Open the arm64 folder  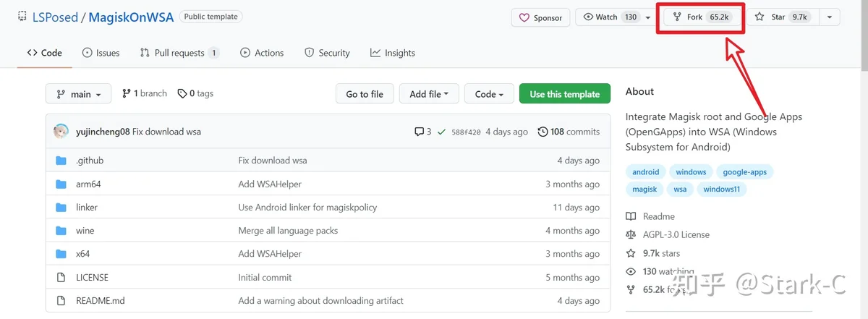click(88, 184)
